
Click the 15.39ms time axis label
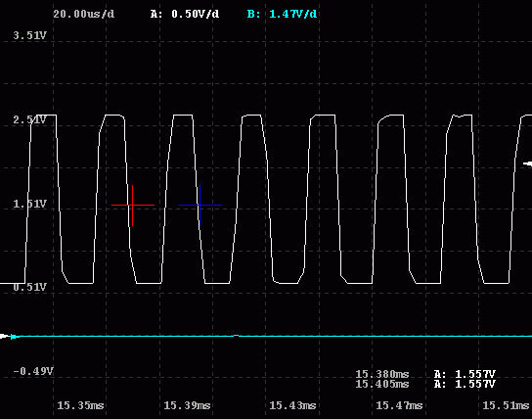187,405
